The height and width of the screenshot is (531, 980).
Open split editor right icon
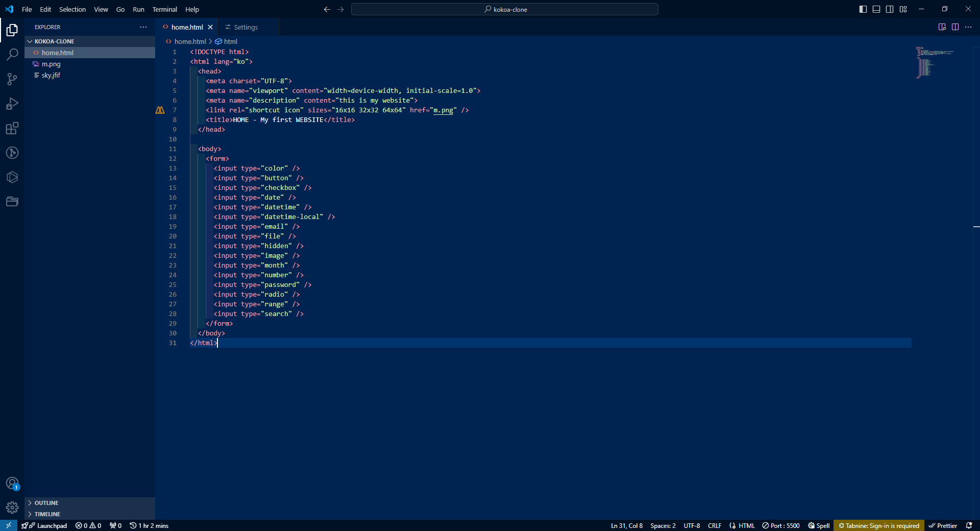click(955, 27)
